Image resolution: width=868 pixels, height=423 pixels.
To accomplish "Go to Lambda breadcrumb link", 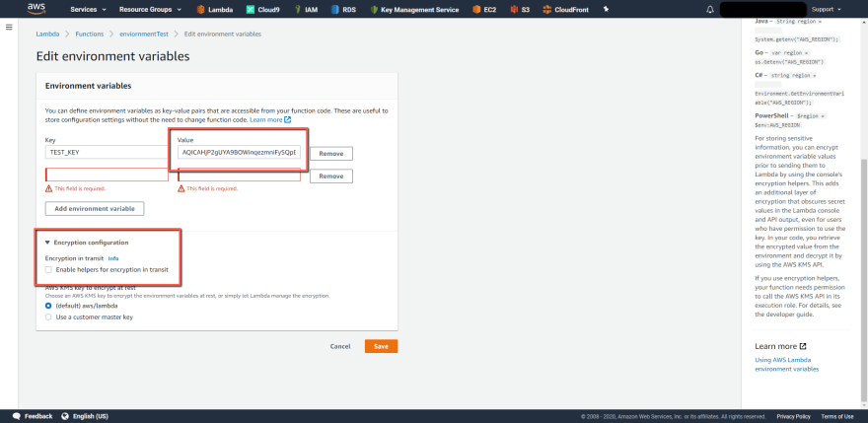I will (47, 34).
